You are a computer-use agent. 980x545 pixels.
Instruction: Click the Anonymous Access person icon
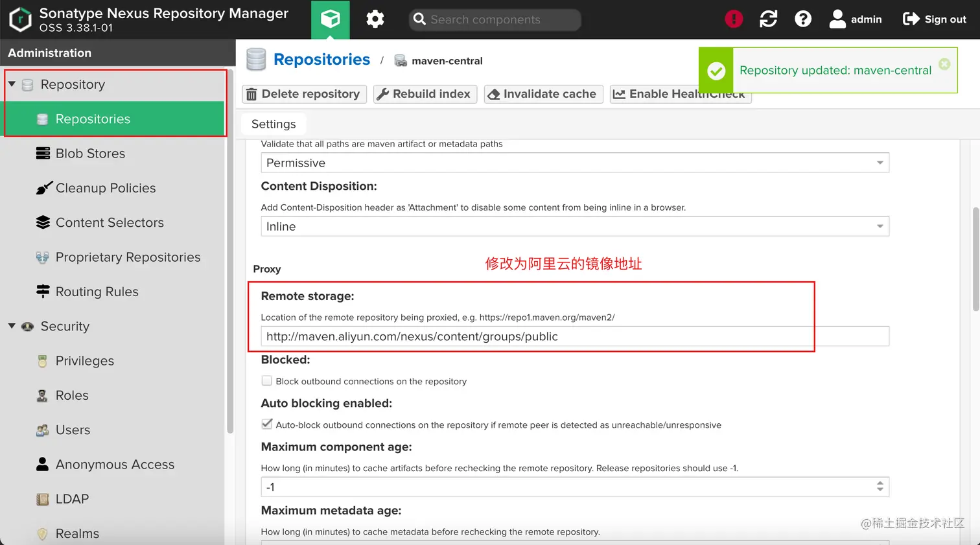[43, 464]
